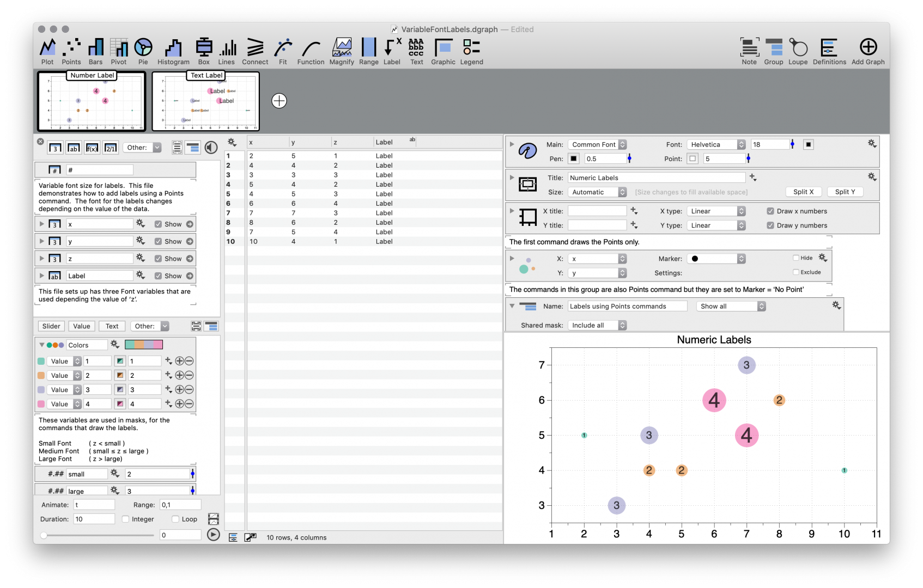This screenshot has width=923, height=588.
Task: Collapse the Colors variable group
Action: [41, 344]
